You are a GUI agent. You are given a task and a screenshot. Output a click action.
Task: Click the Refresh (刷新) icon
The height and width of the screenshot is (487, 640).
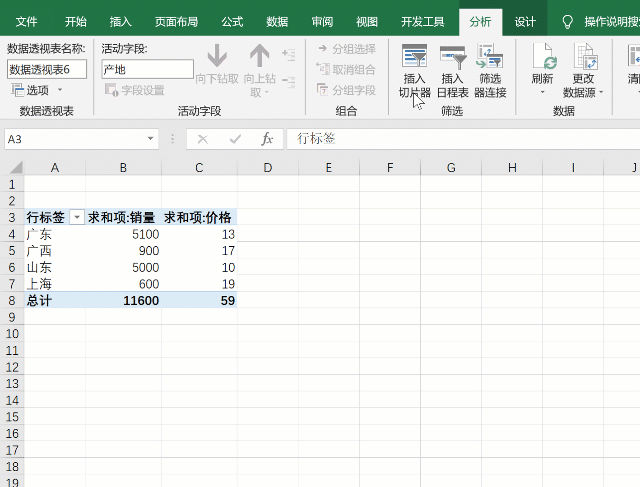click(544, 56)
